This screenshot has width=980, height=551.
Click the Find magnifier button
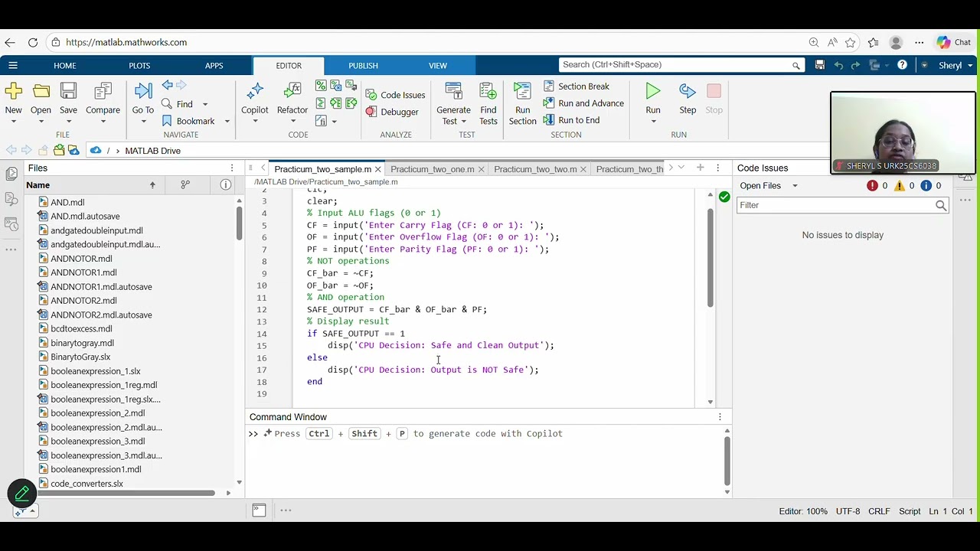[x=178, y=104]
